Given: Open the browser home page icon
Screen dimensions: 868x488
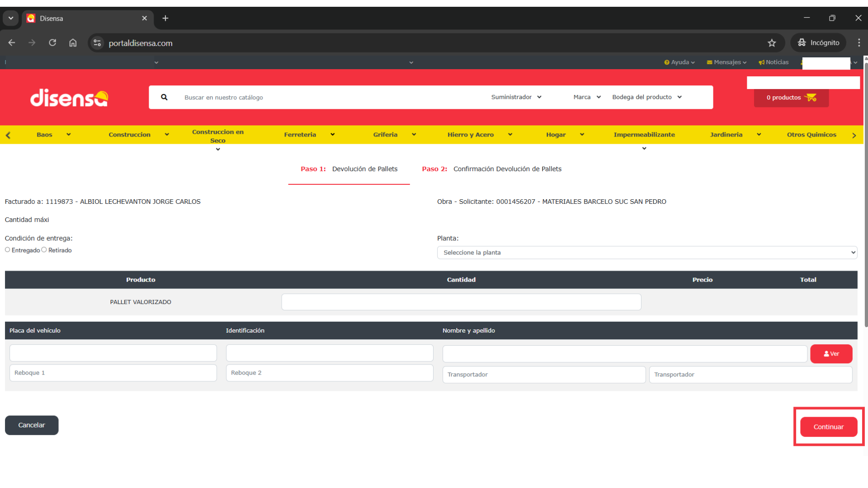Looking at the screenshot, I should coord(73,43).
